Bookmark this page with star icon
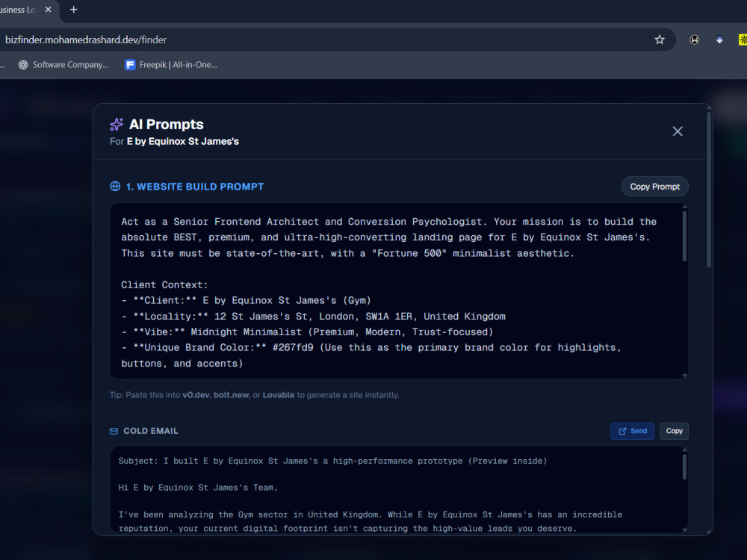Screen dimensions: 747x560 pyautogui.click(x=660, y=40)
